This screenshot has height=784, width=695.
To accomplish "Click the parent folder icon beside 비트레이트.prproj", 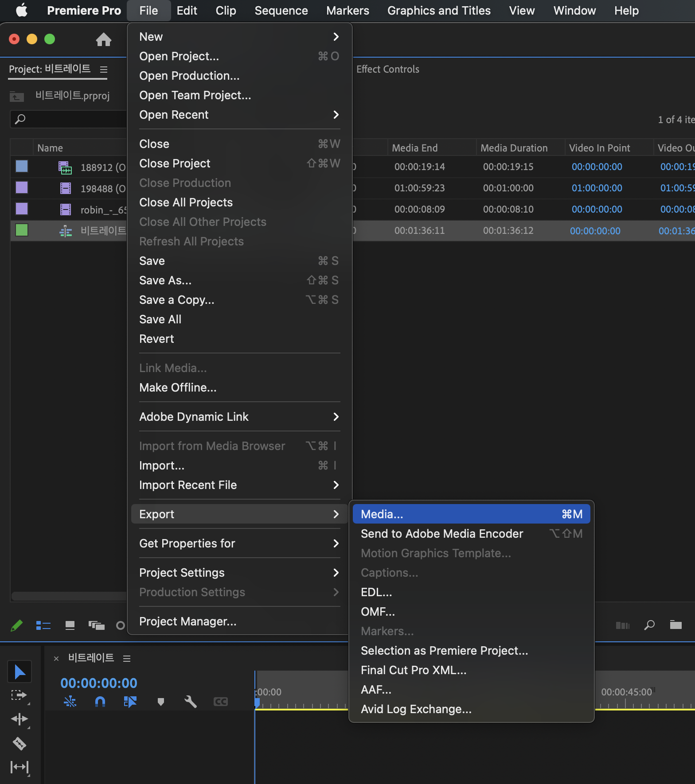I will pos(17,96).
